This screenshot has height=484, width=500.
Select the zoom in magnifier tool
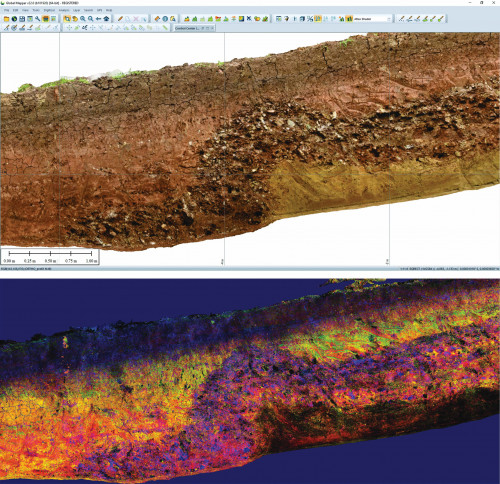point(83,19)
